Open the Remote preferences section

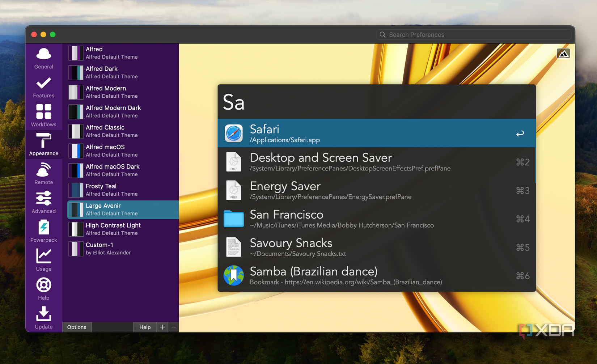tap(43, 174)
